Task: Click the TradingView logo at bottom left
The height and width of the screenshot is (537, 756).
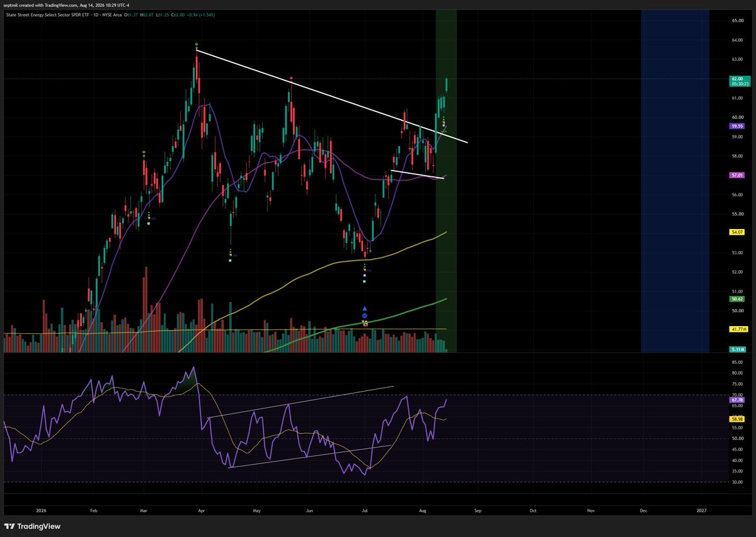Action: 31,526
